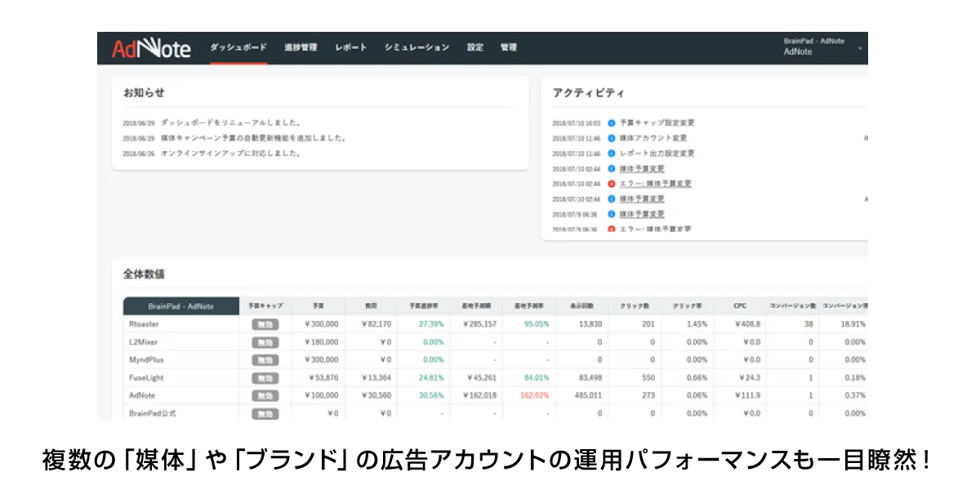Open the ダッシュボード tab

(238, 47)
